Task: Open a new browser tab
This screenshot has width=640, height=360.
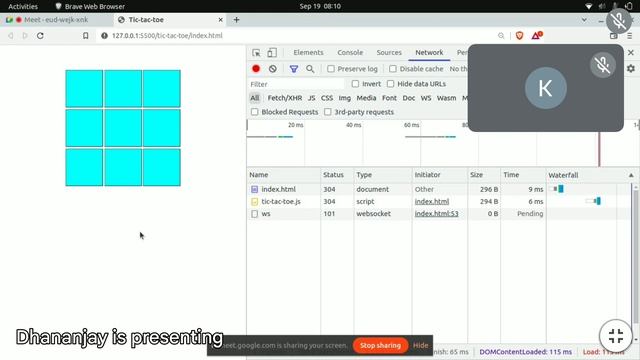Action: [236, 20]
